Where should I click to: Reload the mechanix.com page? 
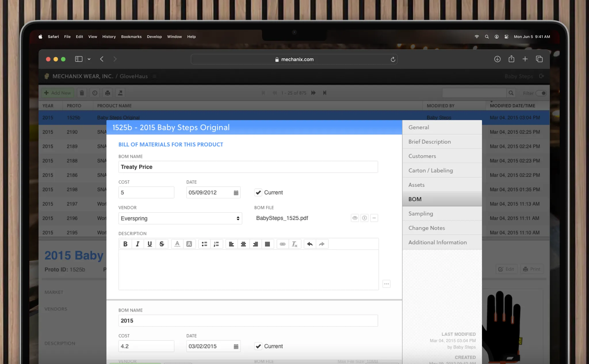[x=393, y=59]
